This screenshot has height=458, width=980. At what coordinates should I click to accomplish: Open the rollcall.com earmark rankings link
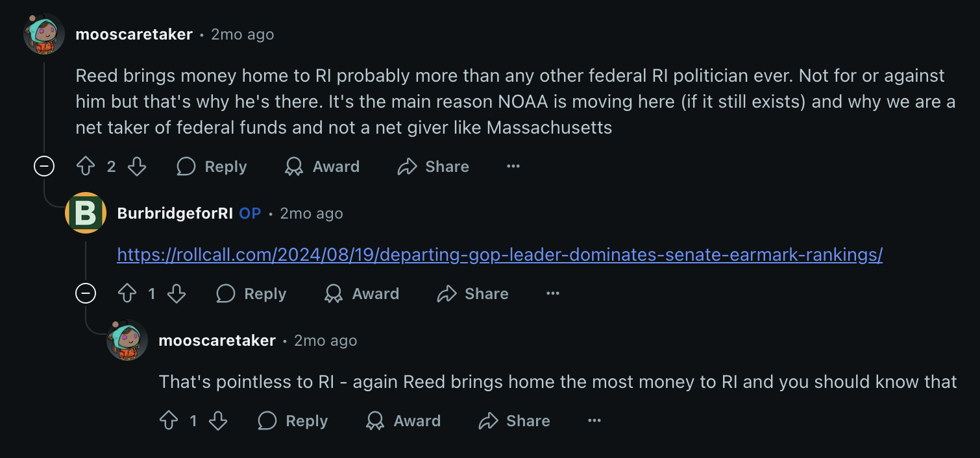pos(500,255)
